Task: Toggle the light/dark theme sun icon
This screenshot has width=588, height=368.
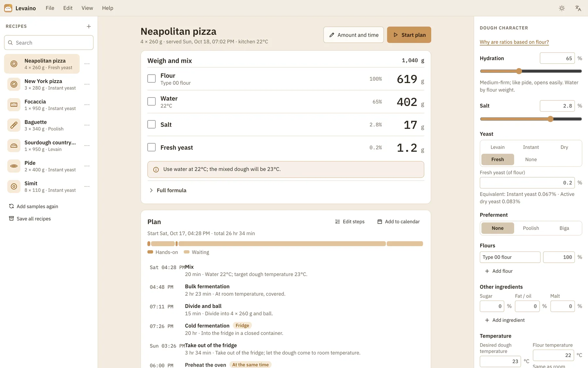Action: [562, 8]
